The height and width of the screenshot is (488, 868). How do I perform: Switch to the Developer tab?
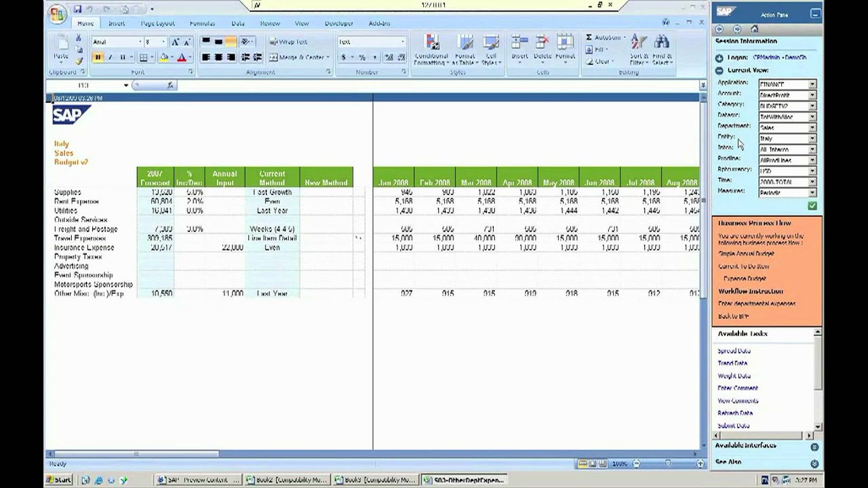(x=338, y=24)
